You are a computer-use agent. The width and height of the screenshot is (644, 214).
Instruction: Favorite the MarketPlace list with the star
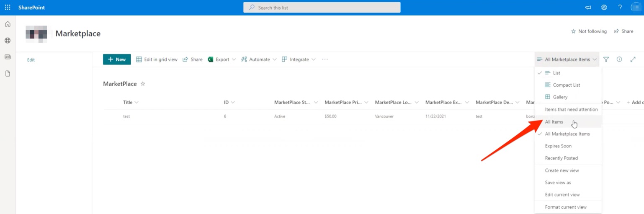pyautogui.click(x=143, y=84)
